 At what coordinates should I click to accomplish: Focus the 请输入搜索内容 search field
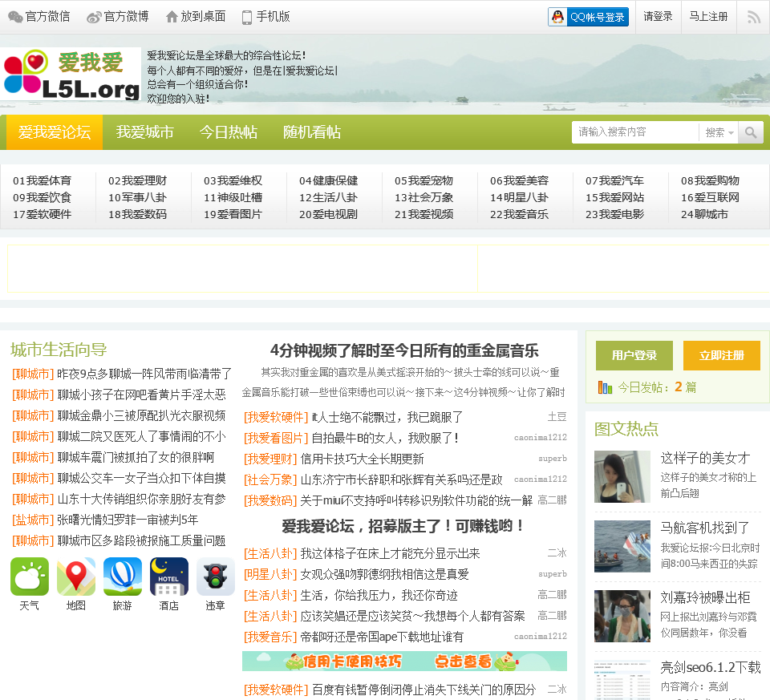click(x=635, y=132)
